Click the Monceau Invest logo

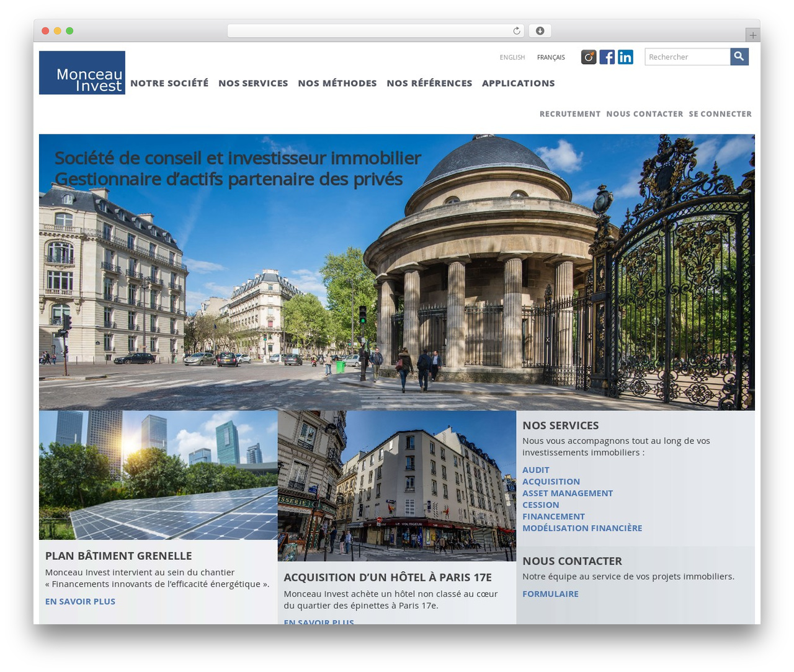coord(82,73)
